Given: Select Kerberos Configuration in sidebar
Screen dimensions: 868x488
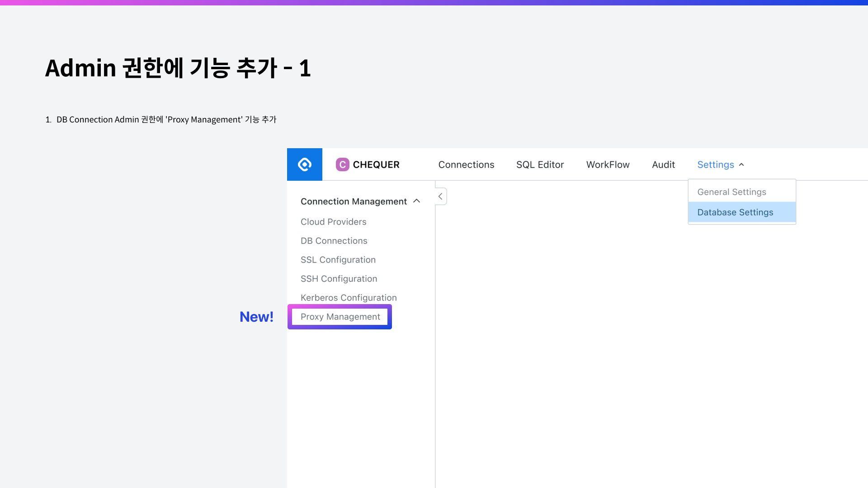Looking at the screenshot, I should [x=349, y=298].
